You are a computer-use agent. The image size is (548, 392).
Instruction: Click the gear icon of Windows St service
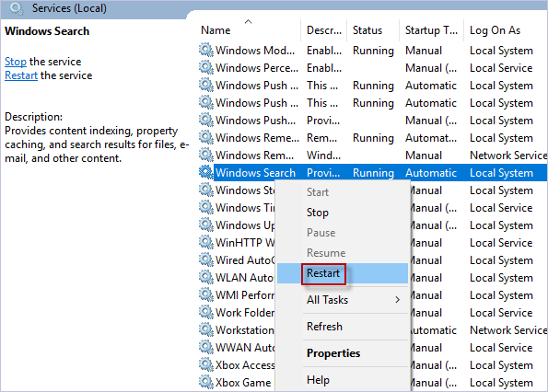pos(206,190)
